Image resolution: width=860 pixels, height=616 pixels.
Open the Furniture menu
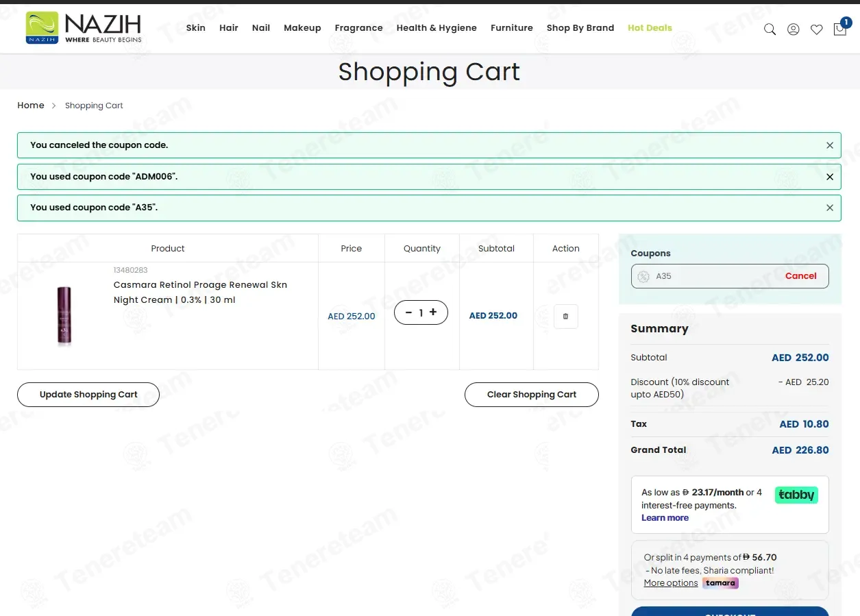(x=512, y=28)
